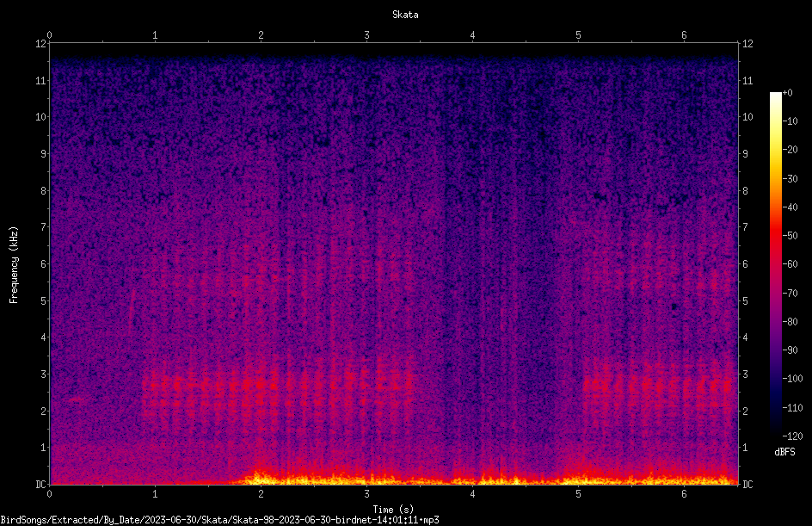Click the red call band at 2 seconds
The image size is (812, 526).
pos(261,386)
